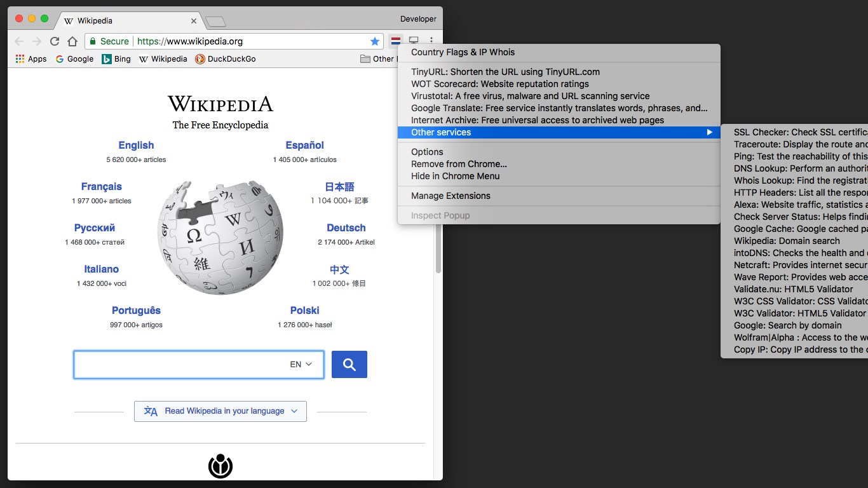Image resolution: width=868 pixels, height=488 pixels.
Task: Click the Developer profile label
Action: coord(419,19)
